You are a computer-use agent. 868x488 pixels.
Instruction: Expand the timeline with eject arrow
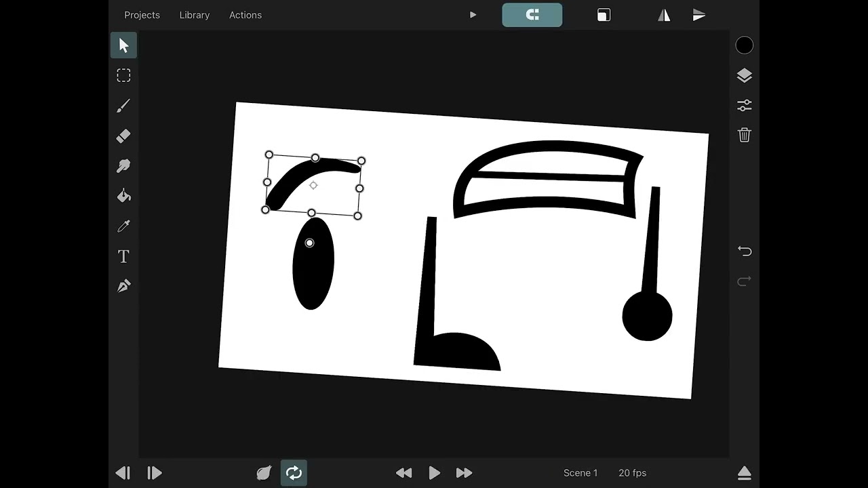pyautogui.click(x=744, y=473)
